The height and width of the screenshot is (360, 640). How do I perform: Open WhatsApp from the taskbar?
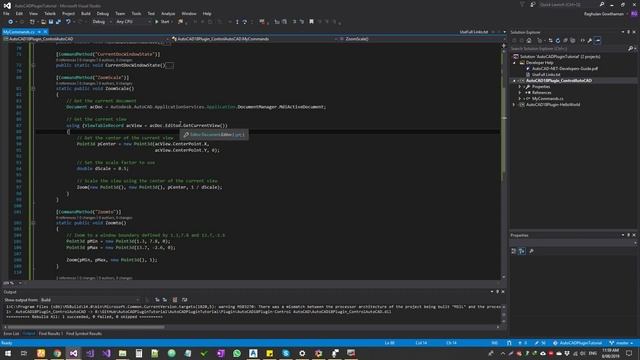pyautogui.click(x=237, y=353)
